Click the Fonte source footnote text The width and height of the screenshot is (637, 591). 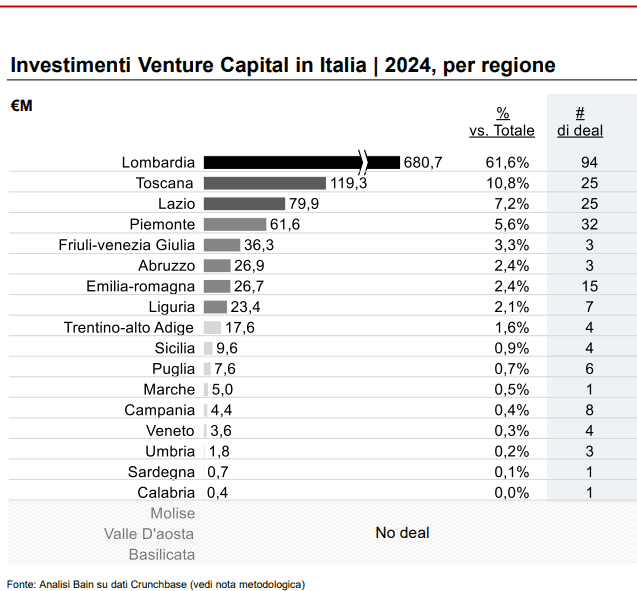[x=156, y=585]
